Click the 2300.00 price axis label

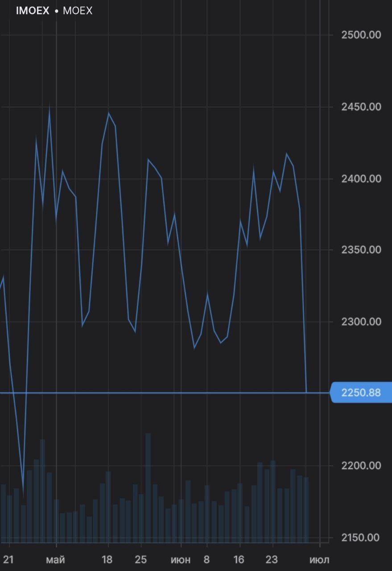click(361, 321)
